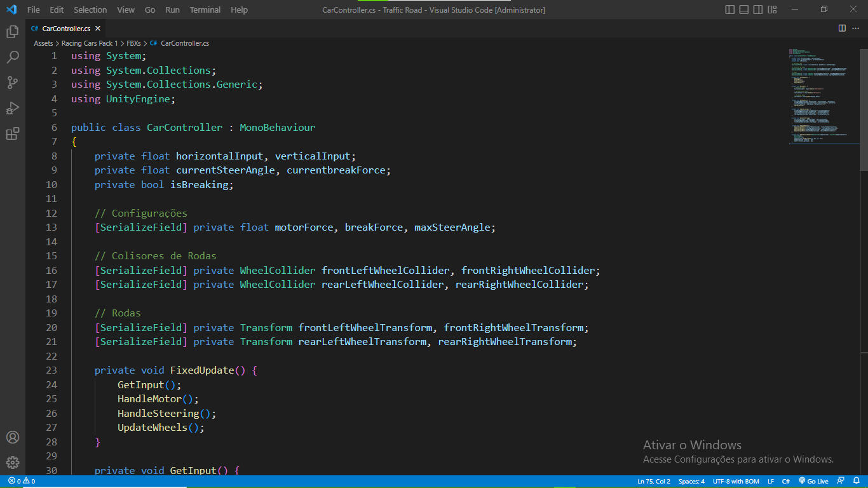
Task: Open the Run and Debug view
Action: click(13, 108)
